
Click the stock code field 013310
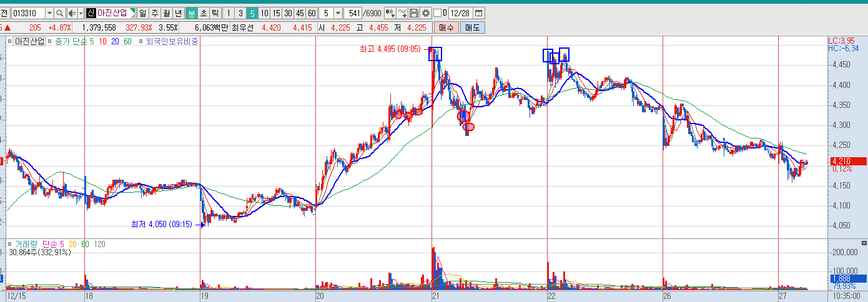28,13
